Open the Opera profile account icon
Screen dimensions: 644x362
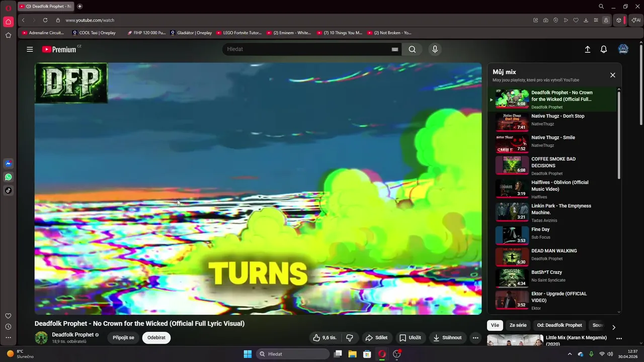click(606, 20)
